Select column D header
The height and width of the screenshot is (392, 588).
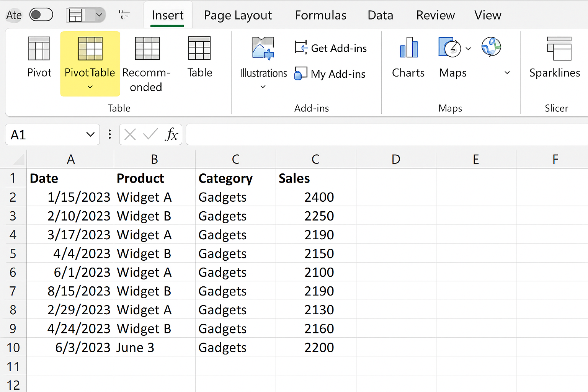click(x=396, y=159)
